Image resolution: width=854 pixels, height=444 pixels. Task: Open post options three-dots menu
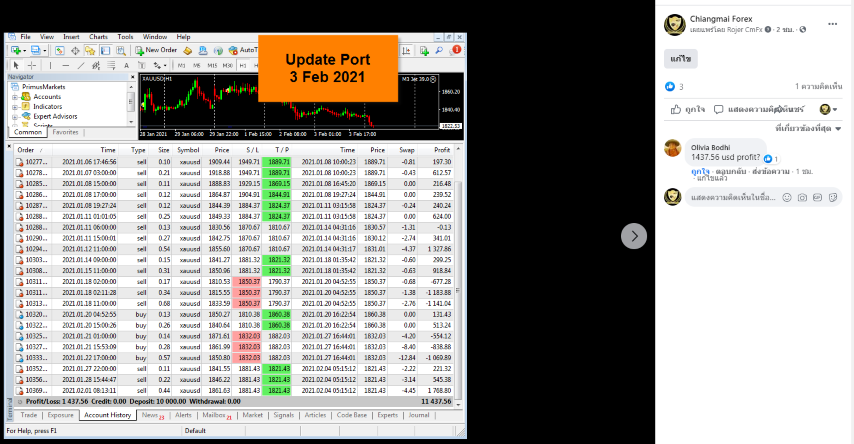coord(832,24)
